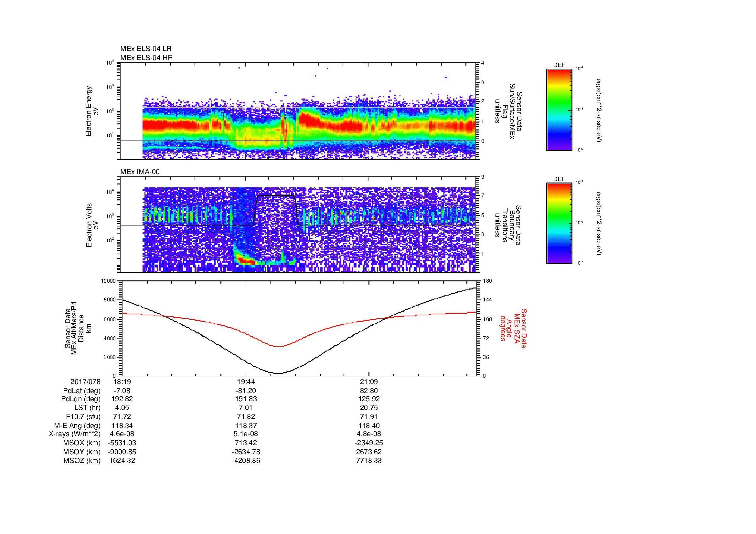The width and height of the screenshot is (756, 534).
Task: Click the 'PdLon (deg)' row label
Action: [82, 399]
